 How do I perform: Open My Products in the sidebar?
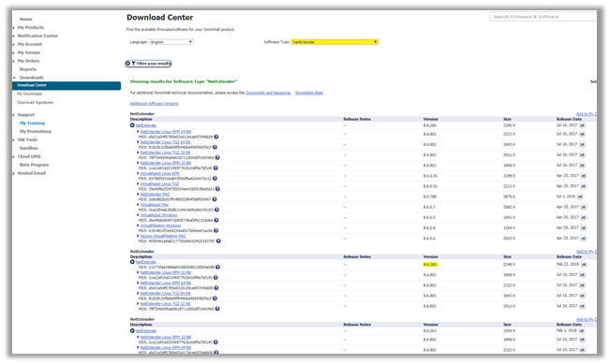tap(31, 27)
